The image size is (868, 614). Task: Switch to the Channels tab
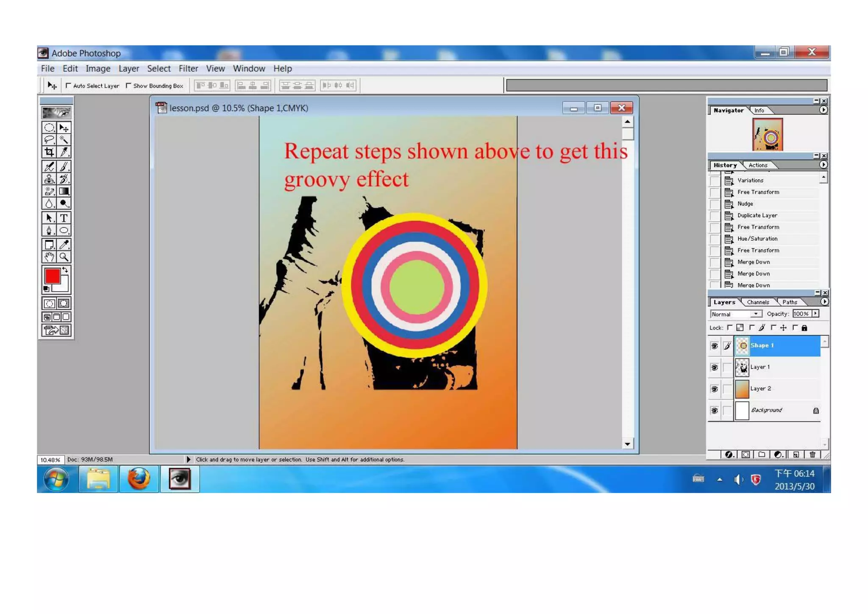(758, 302)
